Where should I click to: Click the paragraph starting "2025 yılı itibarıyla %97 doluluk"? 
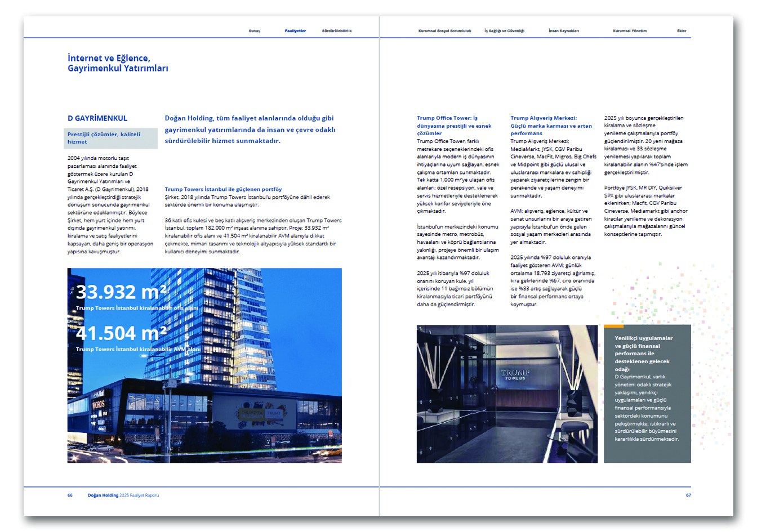tap(455, 289)
